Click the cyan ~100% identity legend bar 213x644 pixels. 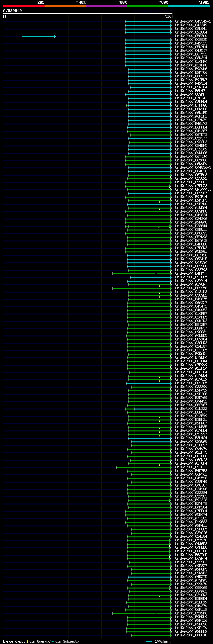tap(189, 6)
